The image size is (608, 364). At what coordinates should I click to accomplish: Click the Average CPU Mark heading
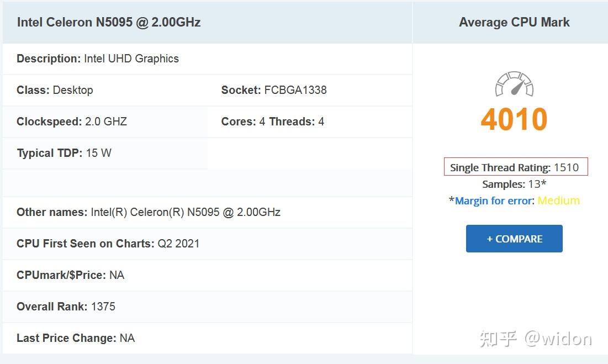[514, 23]
